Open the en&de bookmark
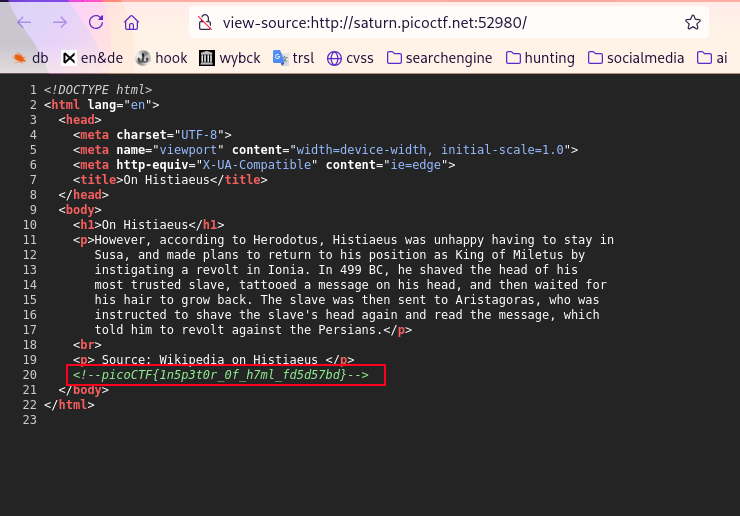740x516 pixels. pyautogui.click(x=92, y=58)
